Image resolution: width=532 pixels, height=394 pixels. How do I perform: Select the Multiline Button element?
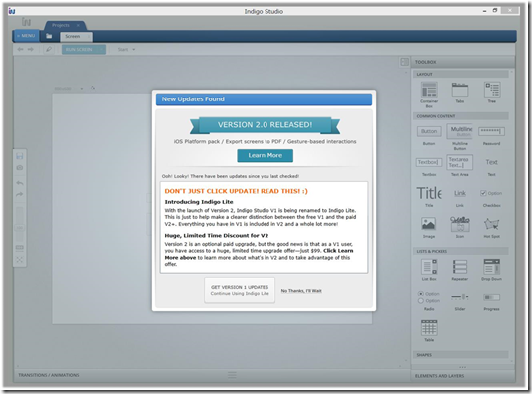460,136
